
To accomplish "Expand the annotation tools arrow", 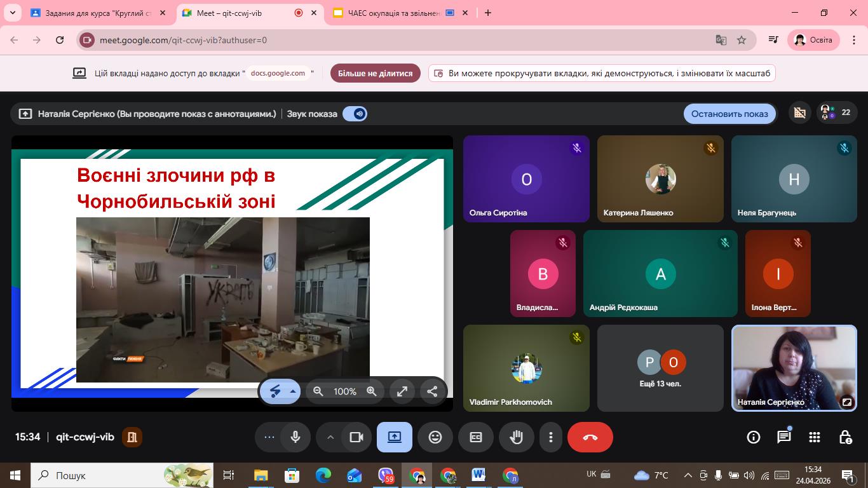I will 293,391.
